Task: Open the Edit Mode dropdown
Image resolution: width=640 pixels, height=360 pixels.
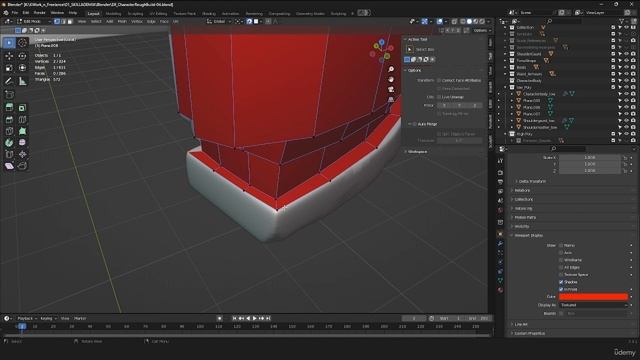Action: click(34, 21)
